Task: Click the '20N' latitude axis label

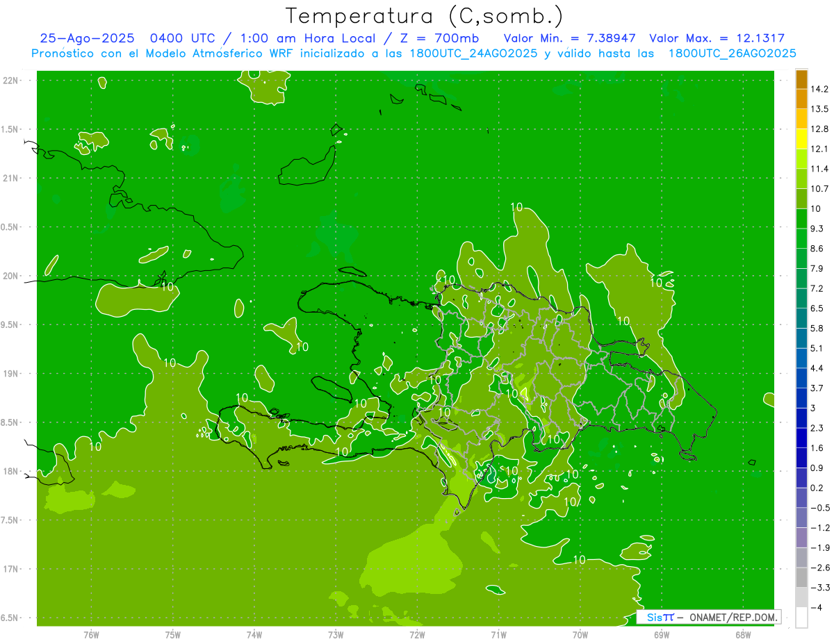Action: coord(11,276)
